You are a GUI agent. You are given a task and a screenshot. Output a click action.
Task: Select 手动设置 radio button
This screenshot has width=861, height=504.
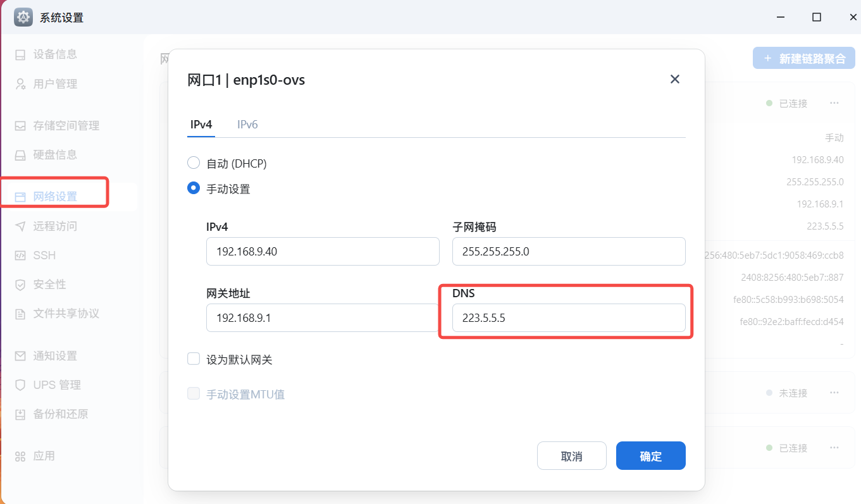[194, 188]
